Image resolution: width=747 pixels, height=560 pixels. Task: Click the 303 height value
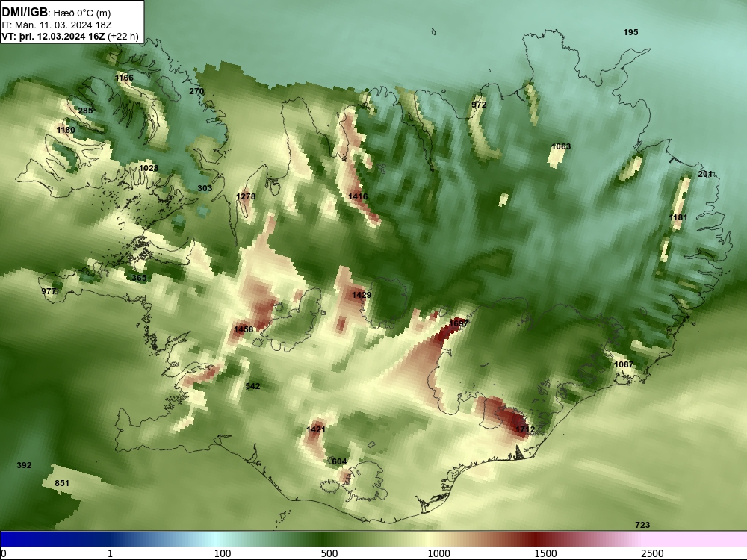(205, 188)
